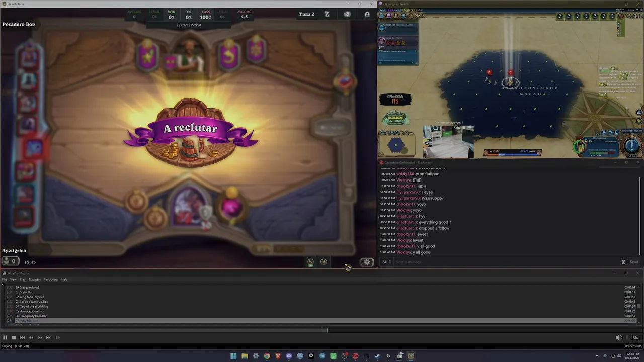Open the All chat filter dropdown
The width and height of the screenshot is (644, 362).
pos(386,262)
